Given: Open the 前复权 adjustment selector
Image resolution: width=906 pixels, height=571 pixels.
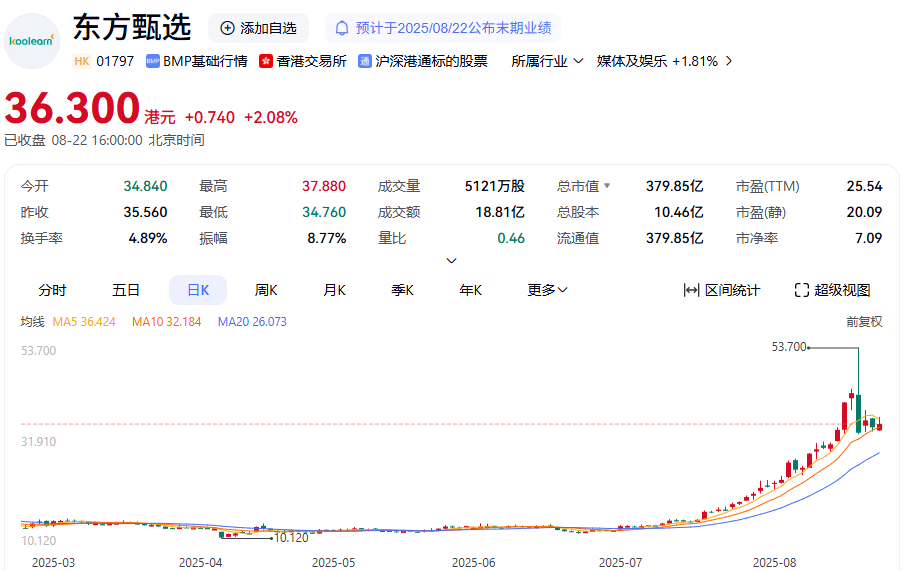Looking at the screenshot, I should tap(864, 322).
